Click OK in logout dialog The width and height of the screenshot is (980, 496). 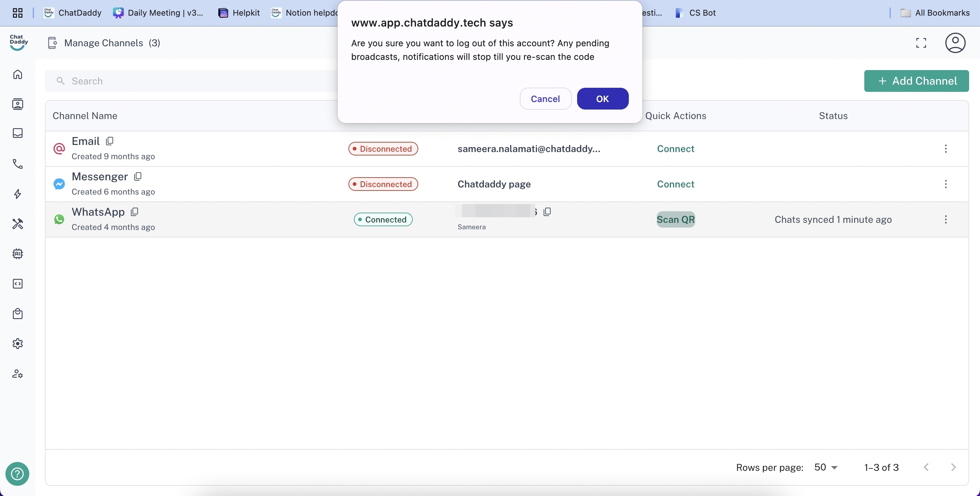[x=602, y=99]
